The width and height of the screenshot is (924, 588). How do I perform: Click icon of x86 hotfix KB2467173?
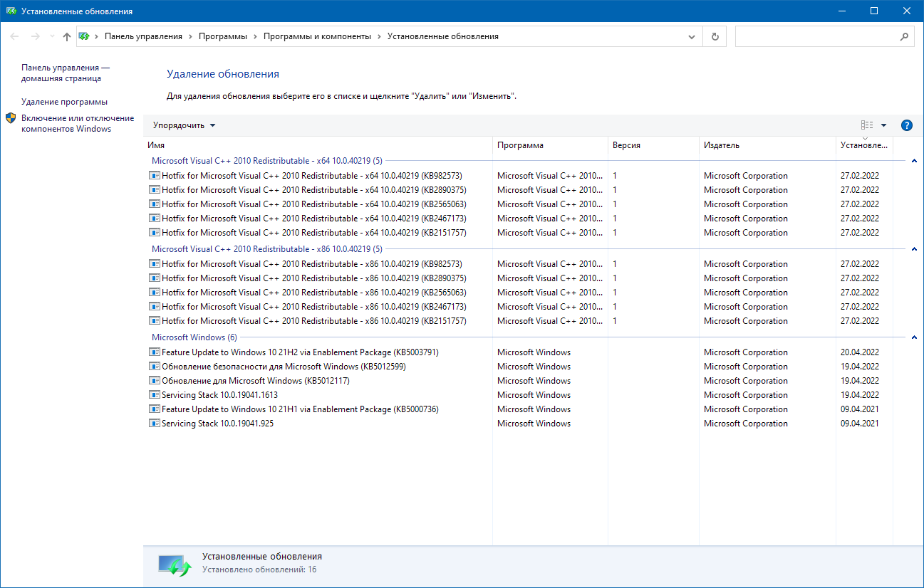pyautogui.click(x=155, y=307)
